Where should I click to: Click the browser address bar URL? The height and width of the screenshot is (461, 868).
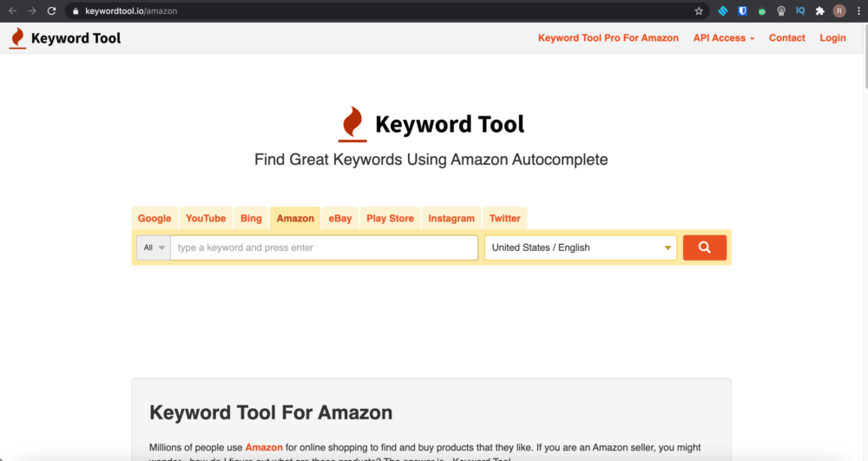pyautogui.click(x=131, y=11)
